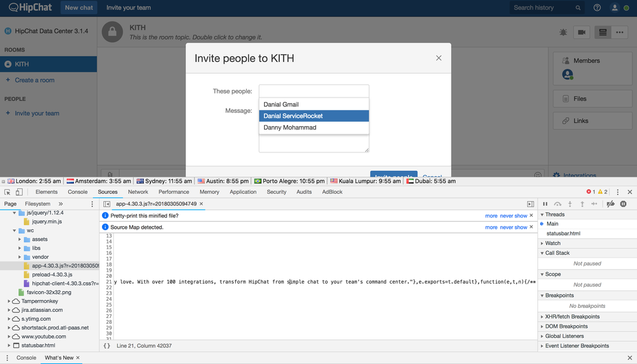Click the room notifications bell icon

click(563, 32)
